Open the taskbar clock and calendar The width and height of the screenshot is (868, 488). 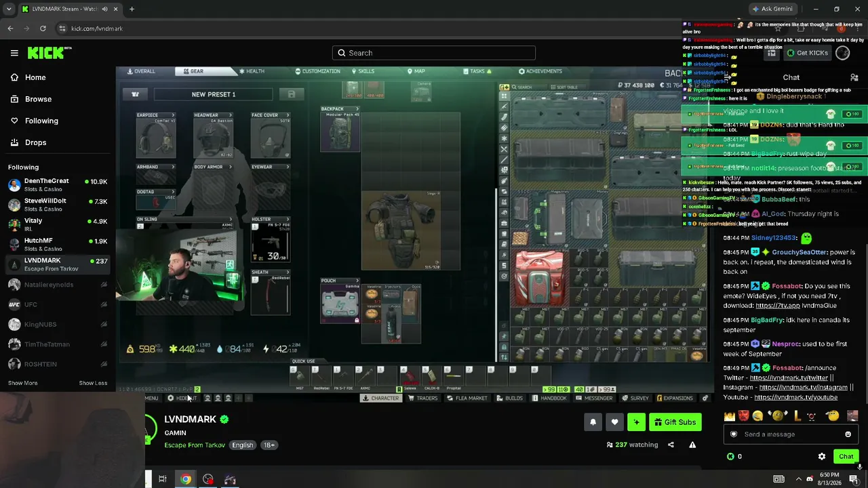point(829,479)
